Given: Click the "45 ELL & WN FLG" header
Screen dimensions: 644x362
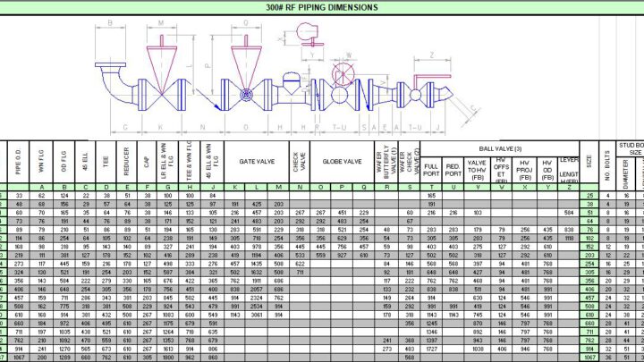Looking at the screenshot, I should pos(212,162).
